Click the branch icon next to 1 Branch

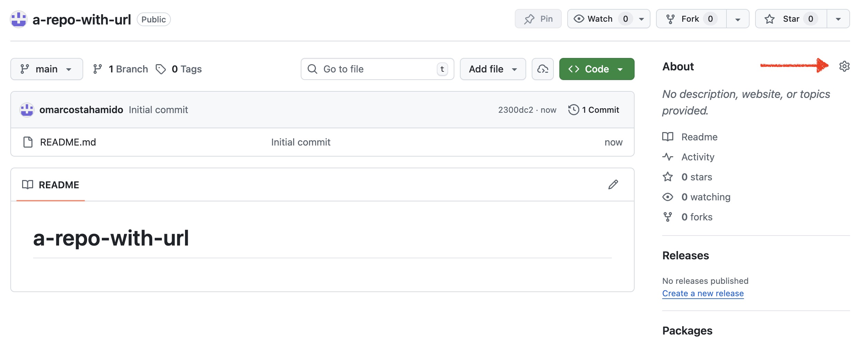tap(97, 69)
